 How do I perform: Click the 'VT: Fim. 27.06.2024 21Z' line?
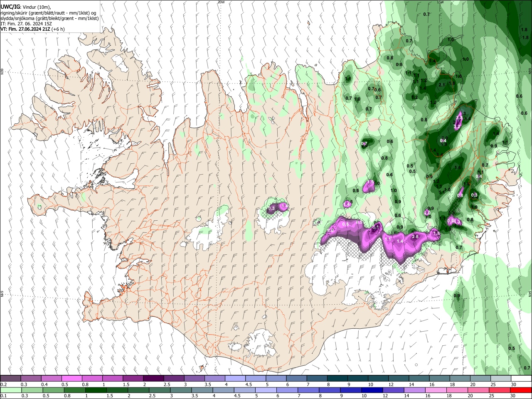(x=25, y=29)
